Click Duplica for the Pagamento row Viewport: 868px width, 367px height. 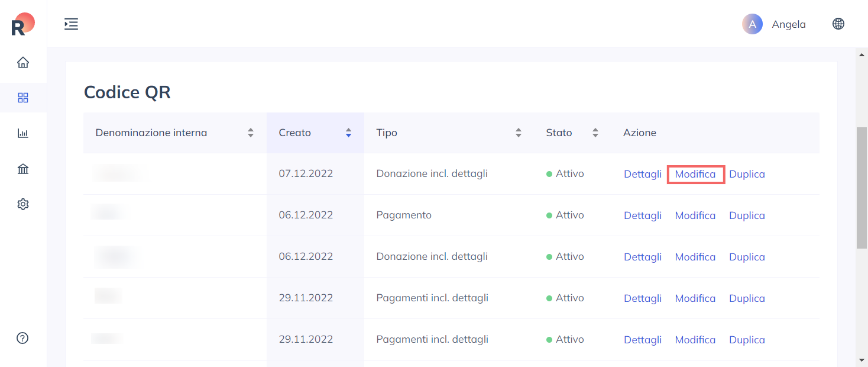point(747,215)
